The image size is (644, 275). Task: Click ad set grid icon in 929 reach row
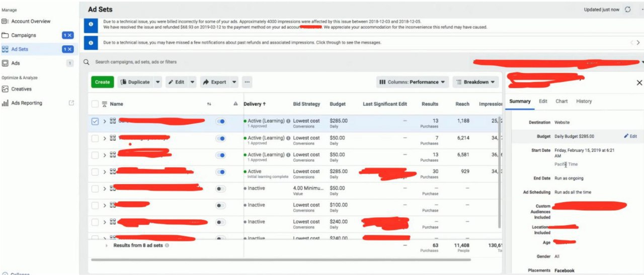pos(113,171)
